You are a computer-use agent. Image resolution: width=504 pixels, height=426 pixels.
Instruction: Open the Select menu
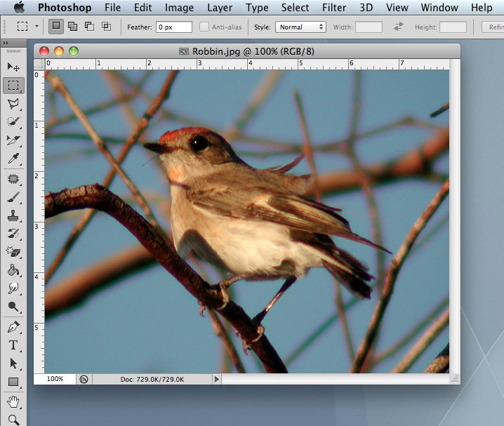(295, 8)
